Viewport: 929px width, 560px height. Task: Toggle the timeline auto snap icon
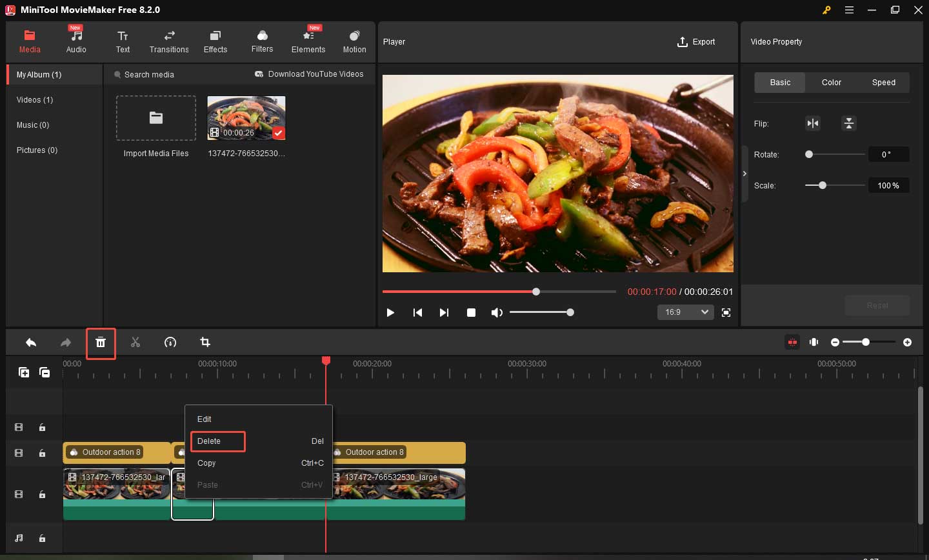coord(792,342)
